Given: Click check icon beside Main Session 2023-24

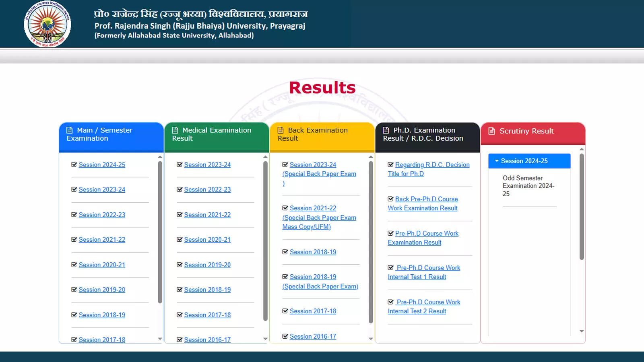Looking at the screenshot, I should tap(74, 189).
